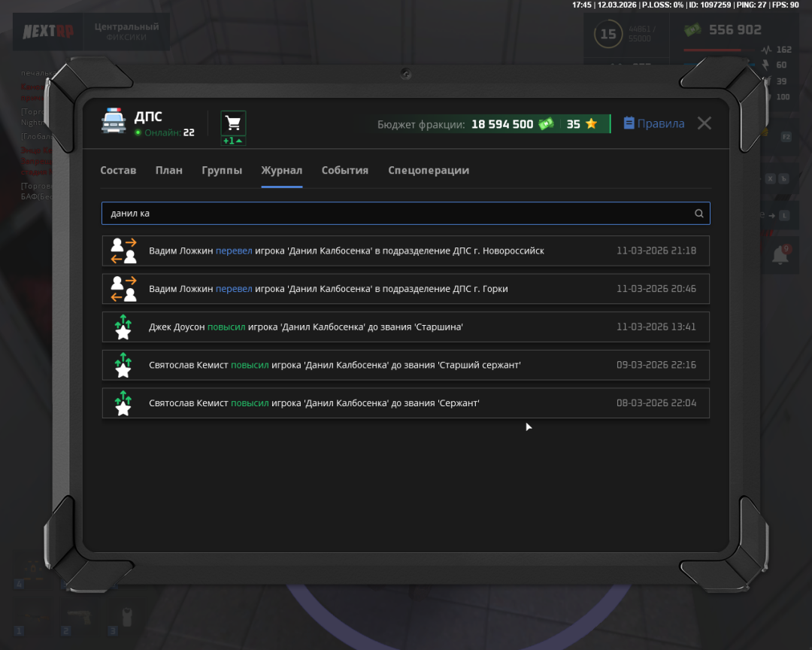Open the План tab
Screen dimensions: 812x650
(x=169, y=171)
